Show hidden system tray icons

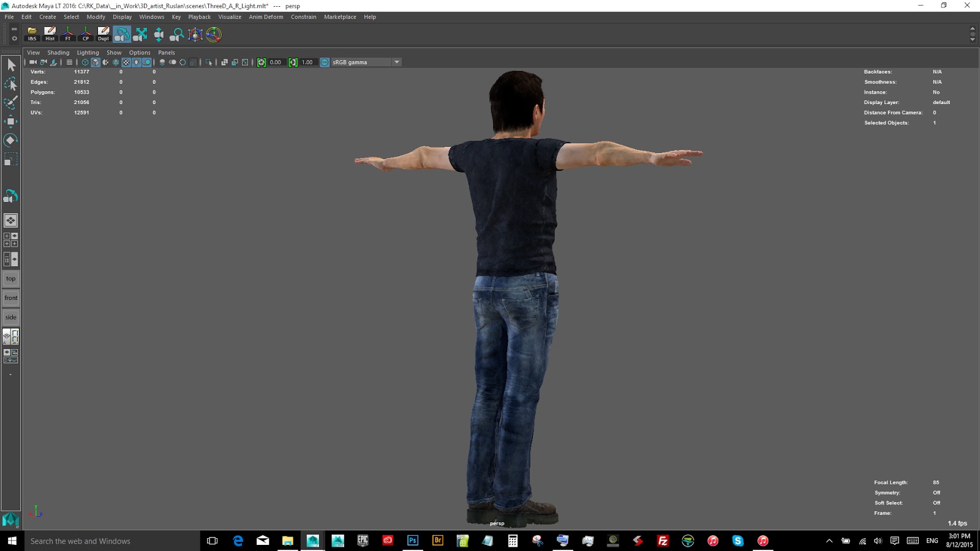[829, 541]
